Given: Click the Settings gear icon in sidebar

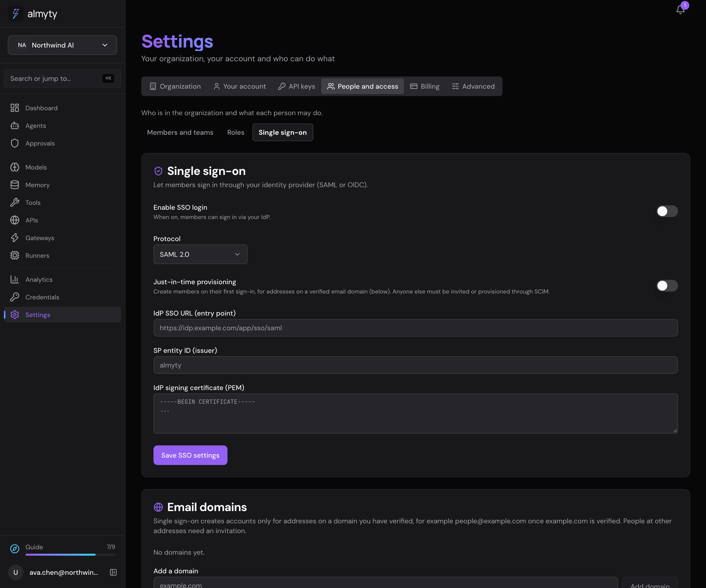Looking at the screenshot, I should 14,315.
